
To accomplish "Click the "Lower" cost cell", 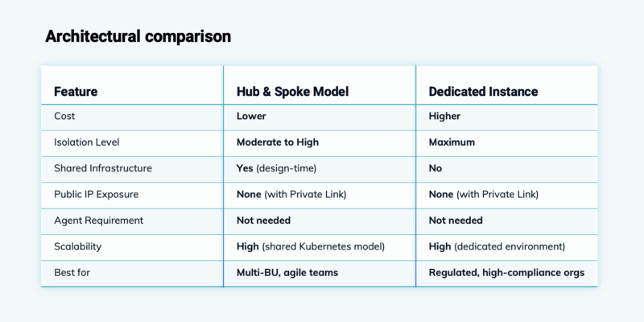I will (x=251, y=116).
